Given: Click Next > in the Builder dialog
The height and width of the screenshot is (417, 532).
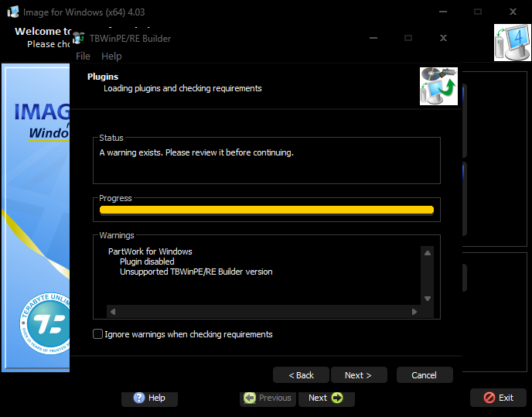Looking at the screenshot, I should (x=359, y=375).
